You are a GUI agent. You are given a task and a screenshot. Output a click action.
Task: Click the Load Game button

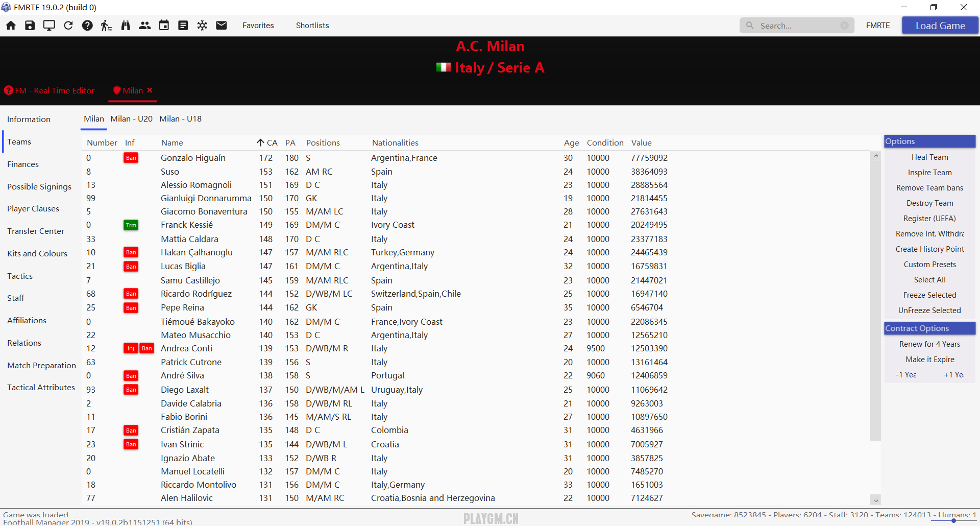[940, 26]
